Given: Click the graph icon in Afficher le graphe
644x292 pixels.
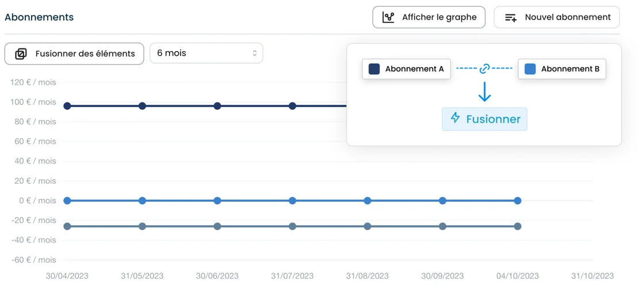Looking at the screenshot, I should (x=389, y=17).
